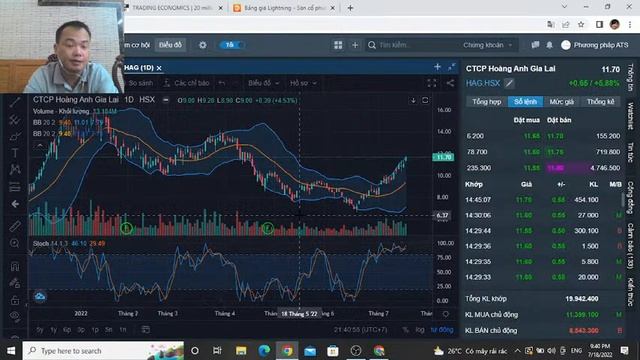Toggle stay-in-drawing-mode pencil lock
This screenshot has width=640, height=360.
pos(15,283)
